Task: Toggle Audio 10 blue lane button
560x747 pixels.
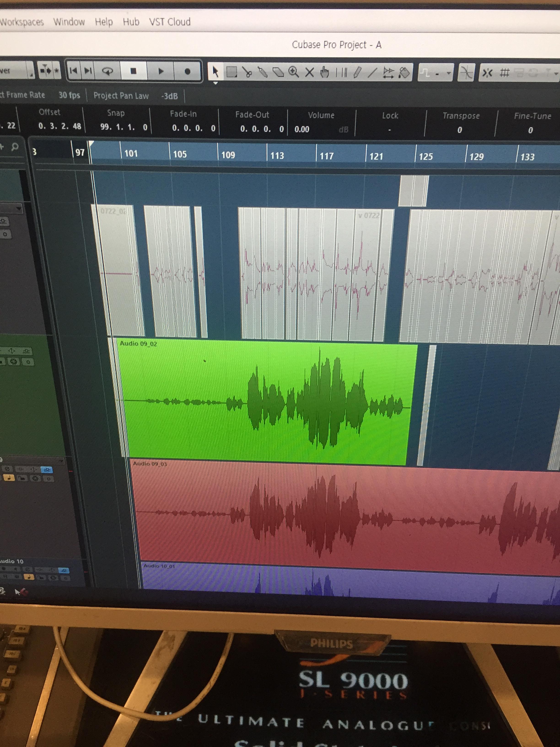Action: pos(64,570)
